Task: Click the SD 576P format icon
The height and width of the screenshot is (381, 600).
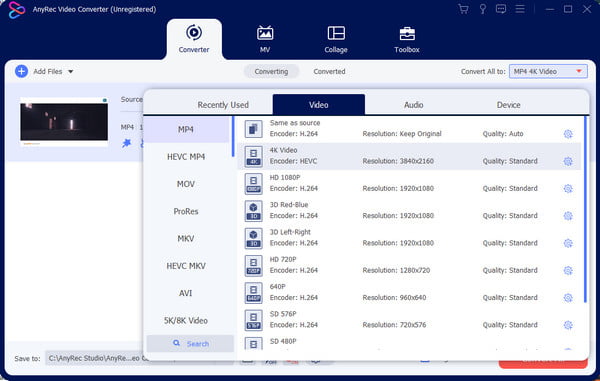Action: (253, 320)
